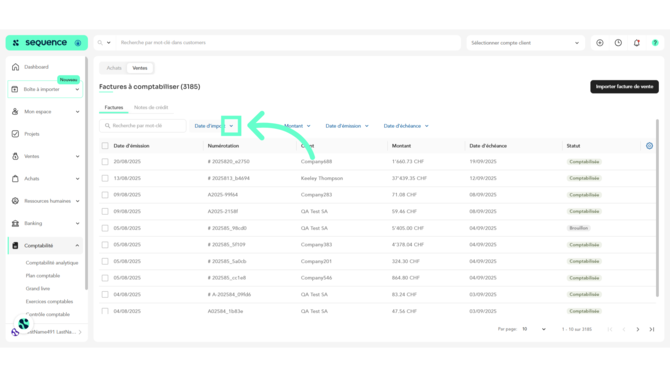670x377 pixels.
Task: Expand the Banking sidebar chevron
Action: pyautogui.click(x=77, y=223)
